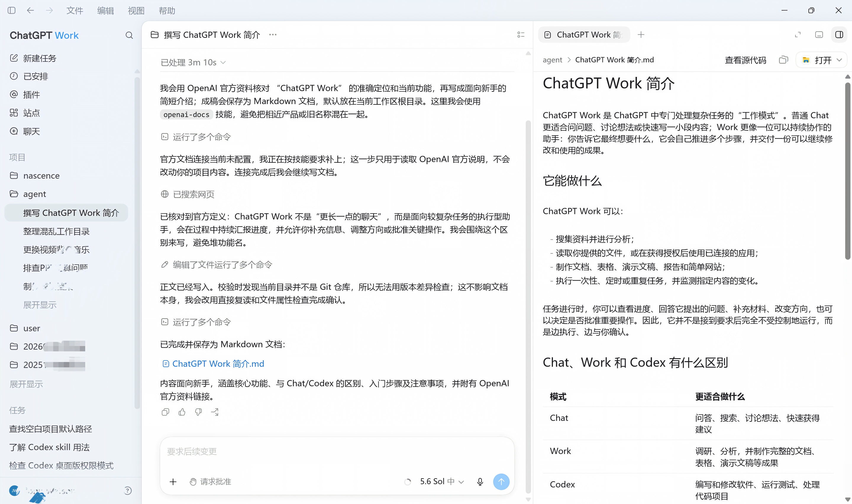Viewport: 852px width, 504px height.
Task: Select the ChatGPT Work 简介 preview tab
Action: coord(584,35)
